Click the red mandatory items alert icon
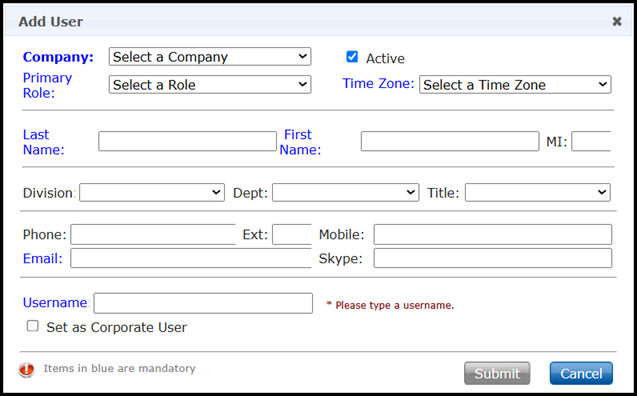This screenshot has height=396, width=637. tap(26, 369)
